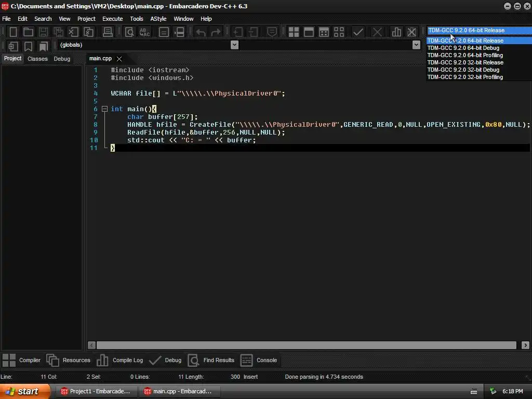Open the Search menu

coord(43,19)
